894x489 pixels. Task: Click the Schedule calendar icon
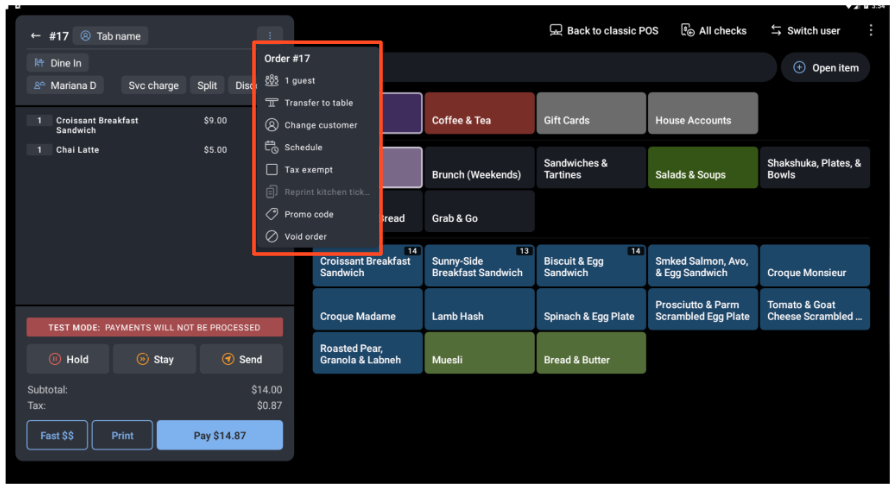coord(271,147)
